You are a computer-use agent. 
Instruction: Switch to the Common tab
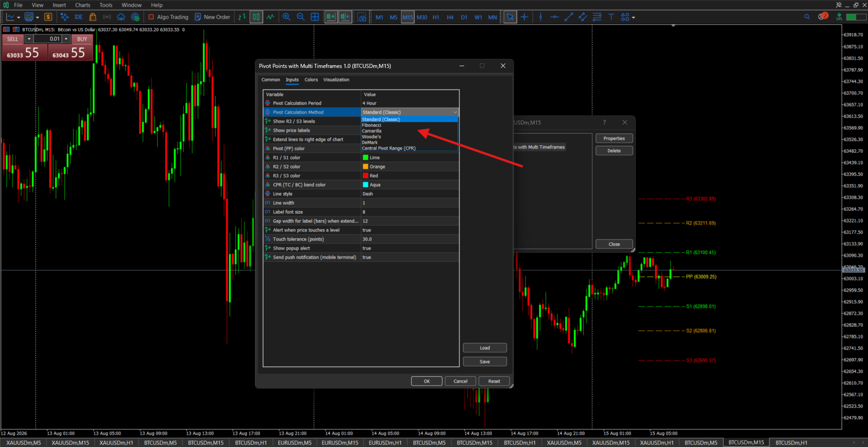(271, 80)
